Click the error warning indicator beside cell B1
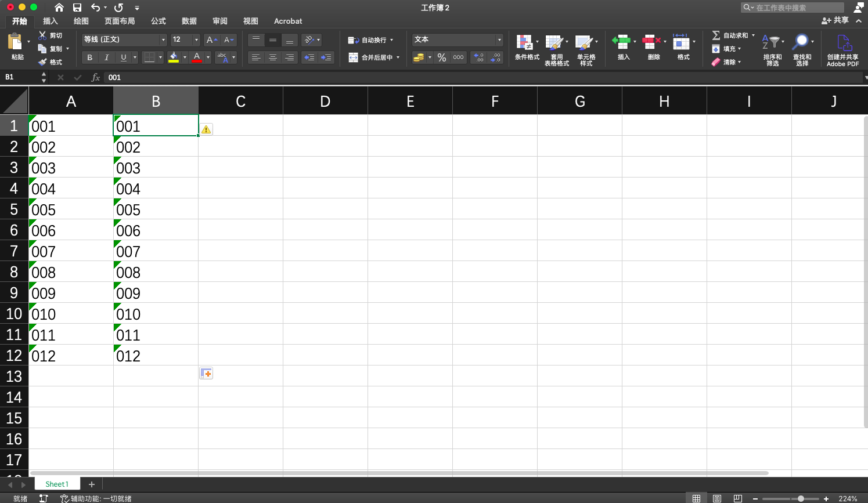This screenshot has width=868, height=503. point(206,129)
